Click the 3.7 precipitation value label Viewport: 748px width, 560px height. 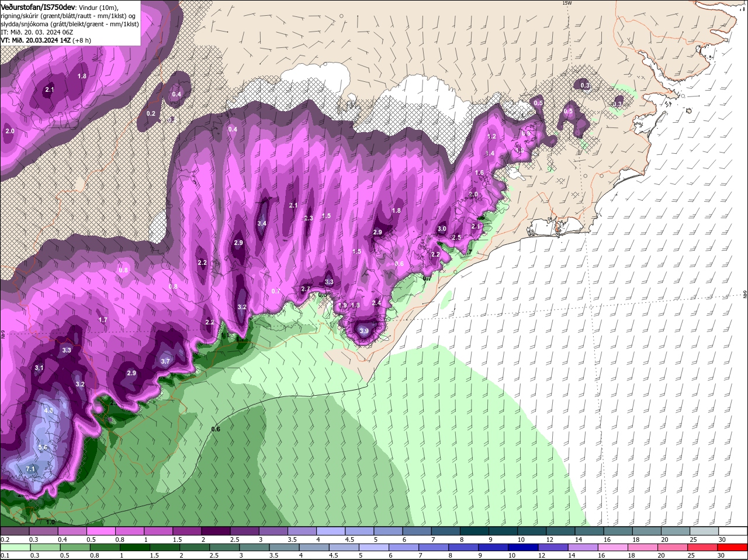point(165,361)
